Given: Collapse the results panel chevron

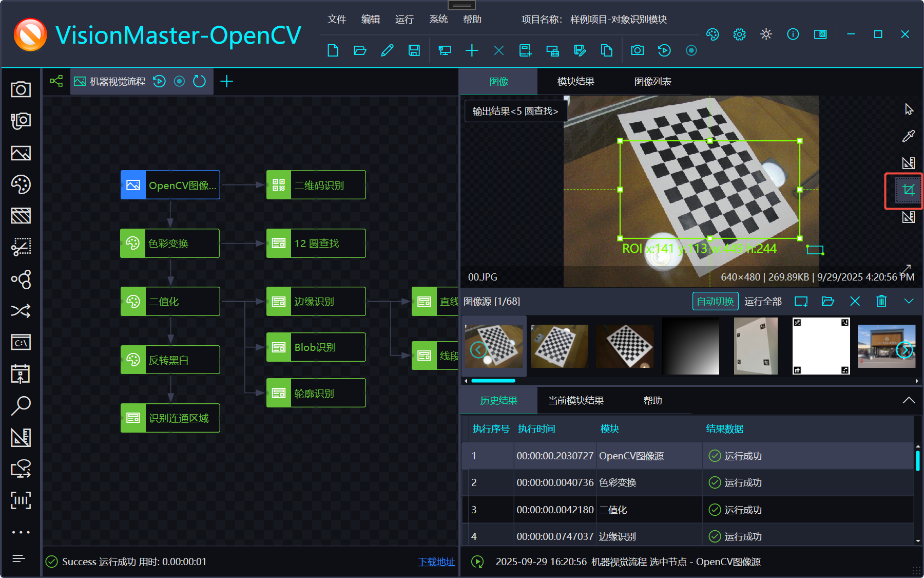Looking at the screenshot, I should pos(909,400).
